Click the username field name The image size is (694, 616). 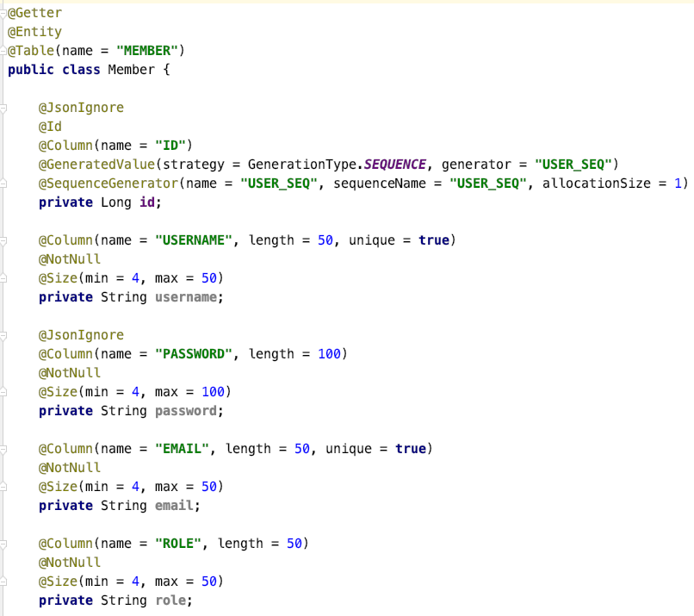[x=186, y=297]
